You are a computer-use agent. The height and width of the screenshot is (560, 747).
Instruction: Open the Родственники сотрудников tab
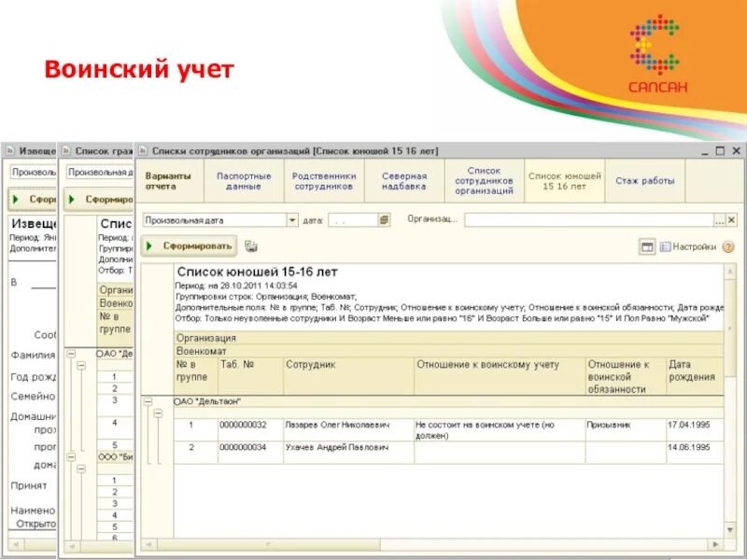[324, 181]
